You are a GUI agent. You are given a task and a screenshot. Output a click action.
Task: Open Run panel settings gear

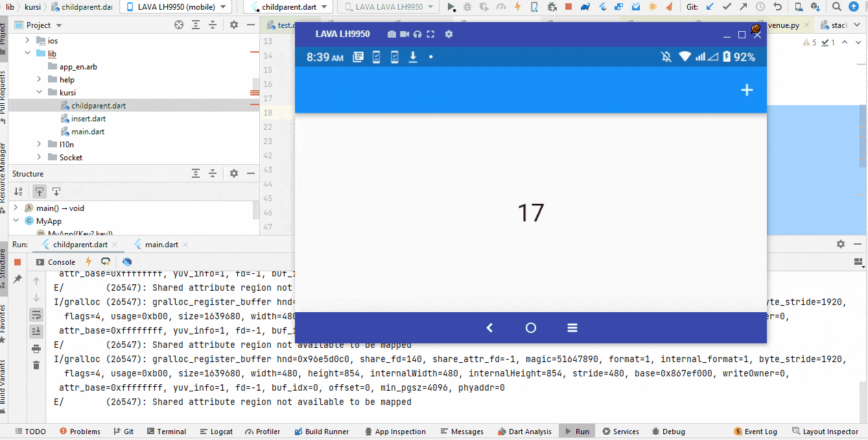pyautogui.click(x=841, y=245)
